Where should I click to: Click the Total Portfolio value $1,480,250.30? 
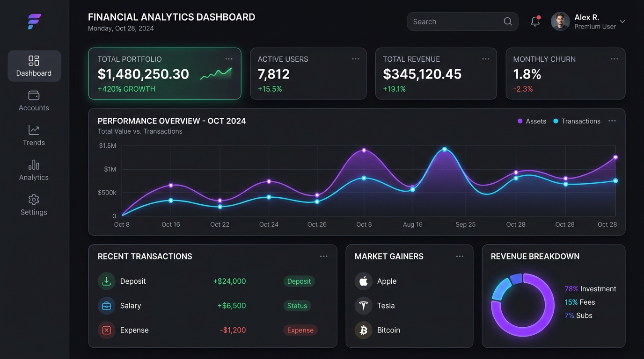coord(143,74)
